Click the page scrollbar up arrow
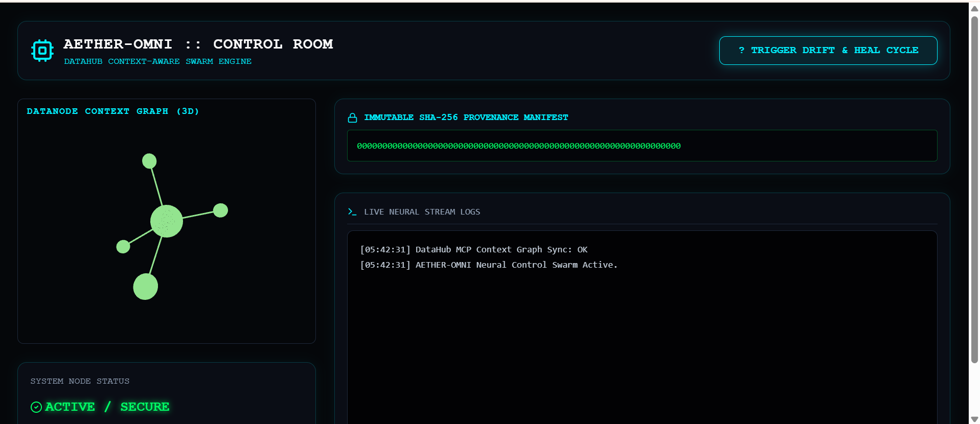 974,8
